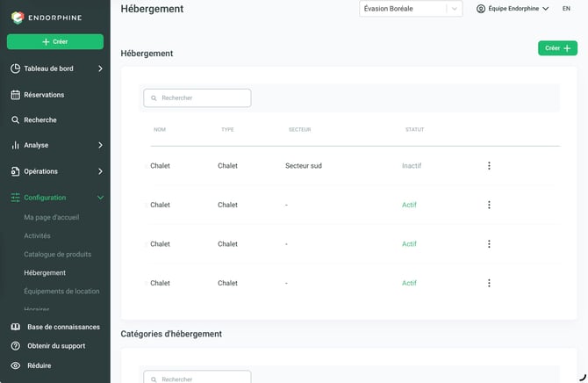Screen dimensions: 588x383
Task: Click the Endorphine logo icon
Action: click(18, 18)
